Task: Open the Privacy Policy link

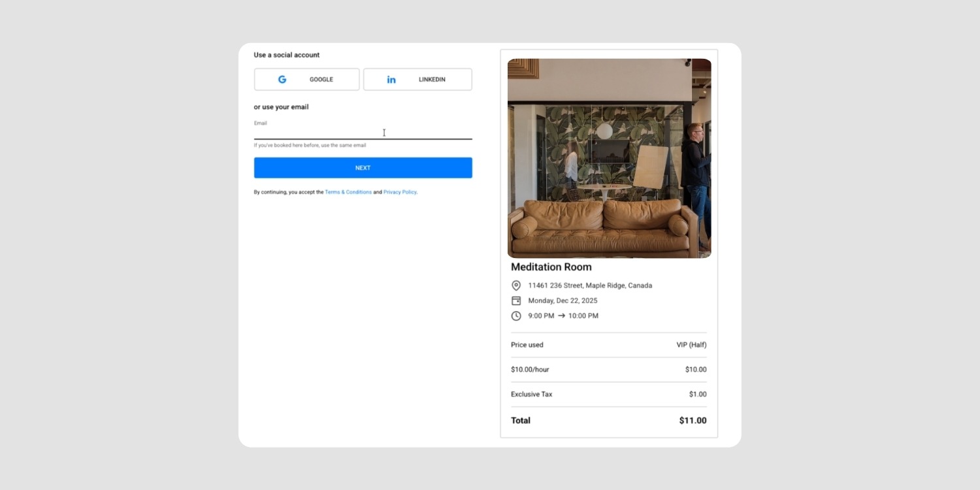Action: click(399, 192)
